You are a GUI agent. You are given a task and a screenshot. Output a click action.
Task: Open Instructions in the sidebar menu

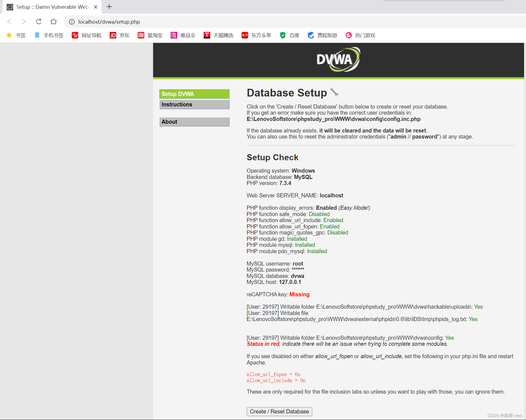point(194,104)
